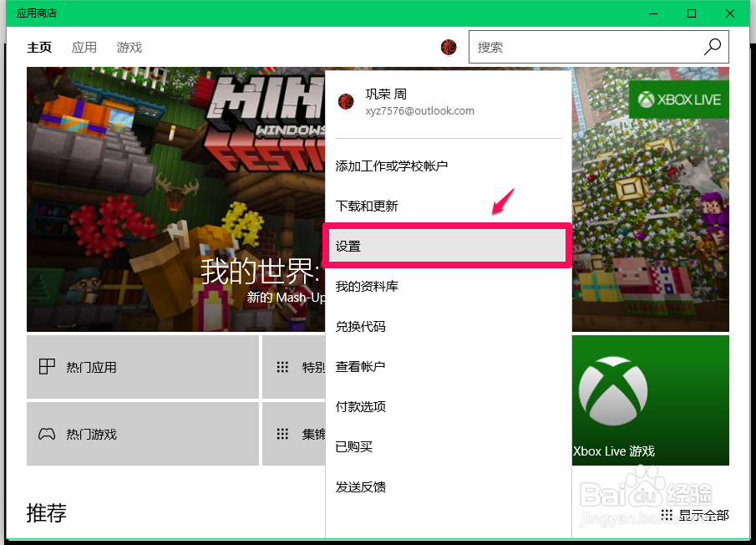Select 查看帐户 menu entry

pos(449,367)
